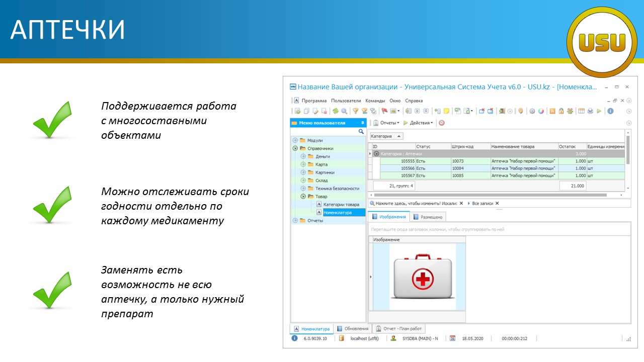Expand the Модули tree node

295,140
